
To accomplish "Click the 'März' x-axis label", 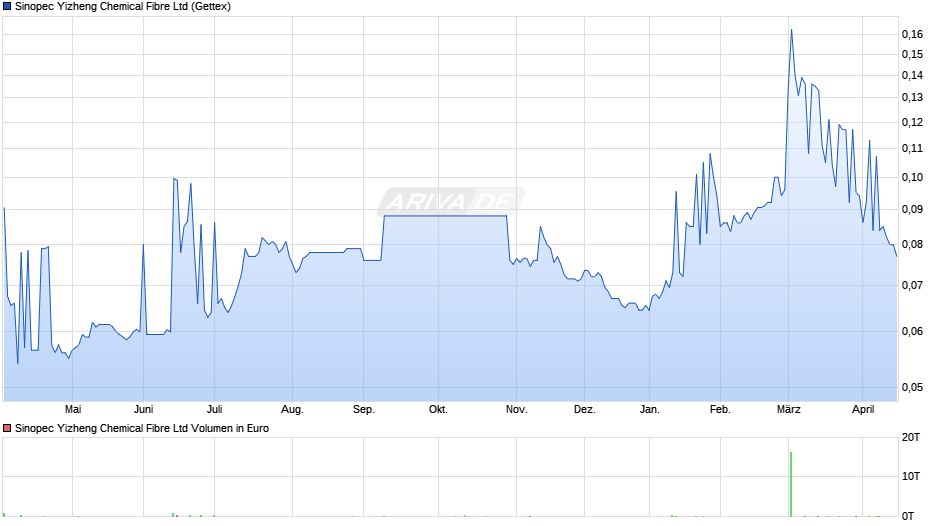I will coord(789,410).
